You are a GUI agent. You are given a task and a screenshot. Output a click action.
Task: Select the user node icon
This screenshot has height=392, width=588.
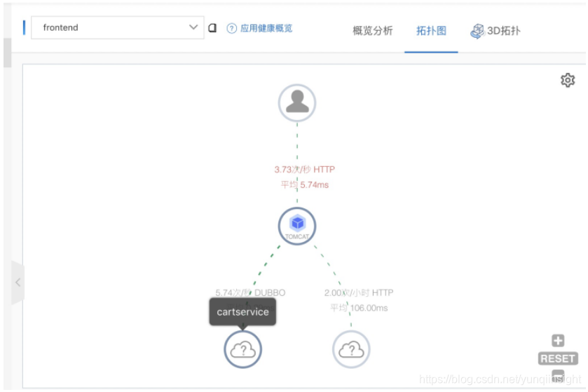297,103
